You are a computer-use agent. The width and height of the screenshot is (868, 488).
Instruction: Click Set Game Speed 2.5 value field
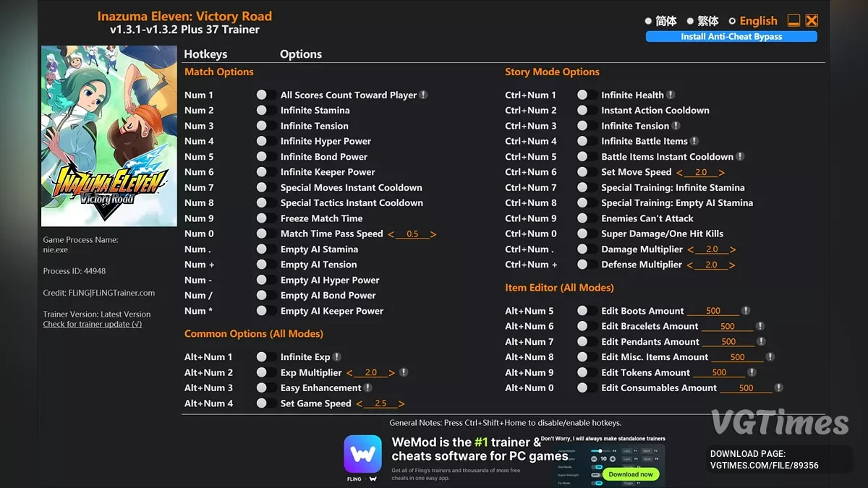(381, 403)
